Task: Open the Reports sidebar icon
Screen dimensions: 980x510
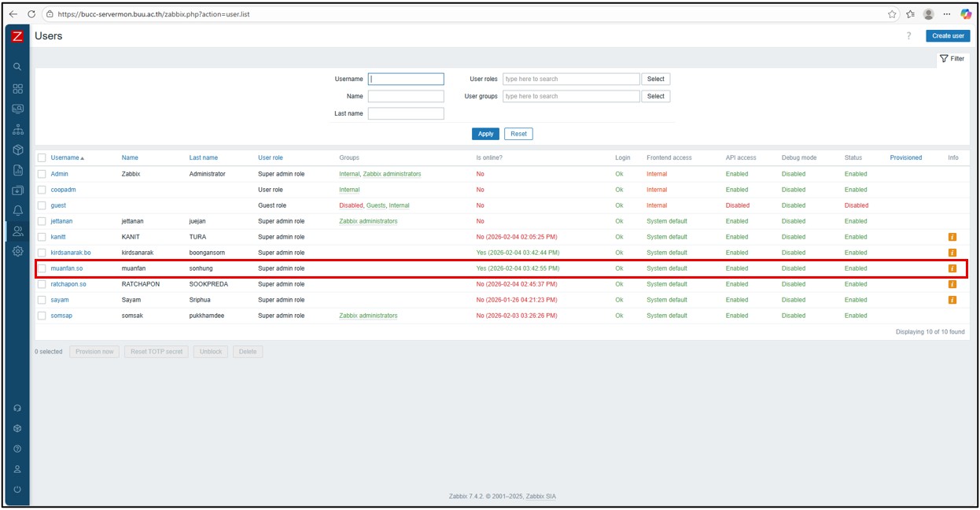Action: pyautogui.click(x=17, y=170)
